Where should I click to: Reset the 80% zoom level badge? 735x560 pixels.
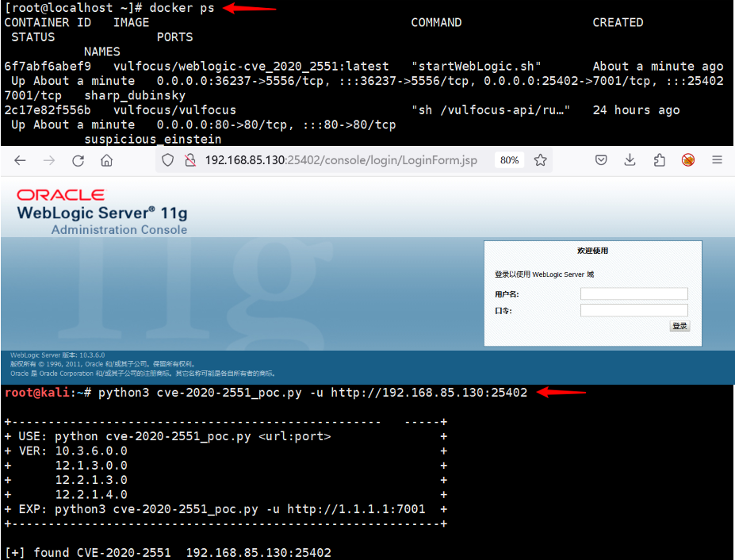coord(510,160)
